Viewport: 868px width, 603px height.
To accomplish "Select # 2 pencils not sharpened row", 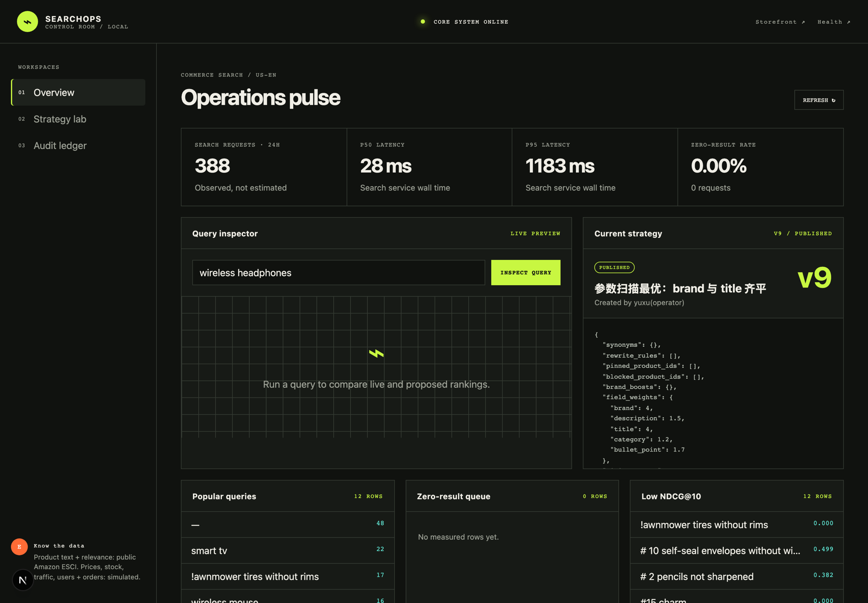I will [x=736, y=576].
